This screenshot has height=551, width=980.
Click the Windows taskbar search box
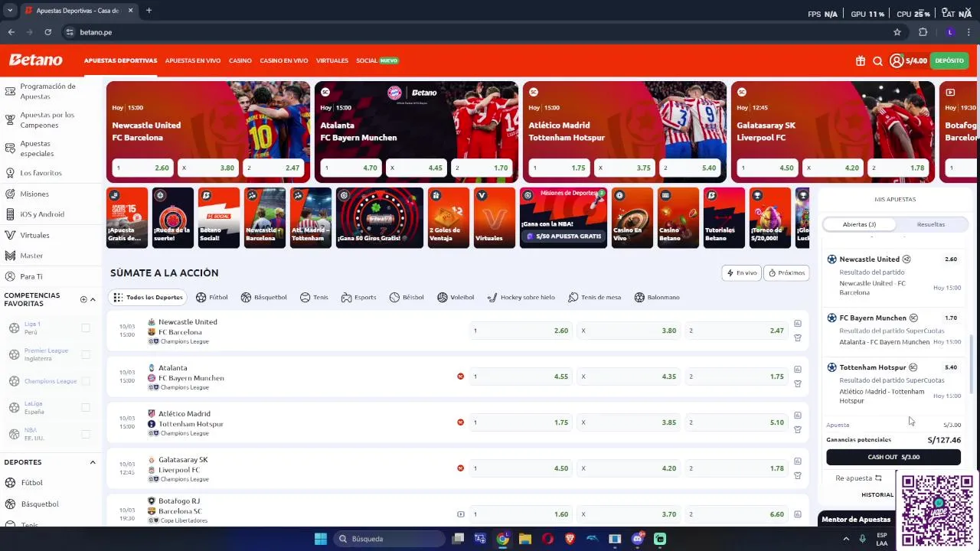pos(389,539)
